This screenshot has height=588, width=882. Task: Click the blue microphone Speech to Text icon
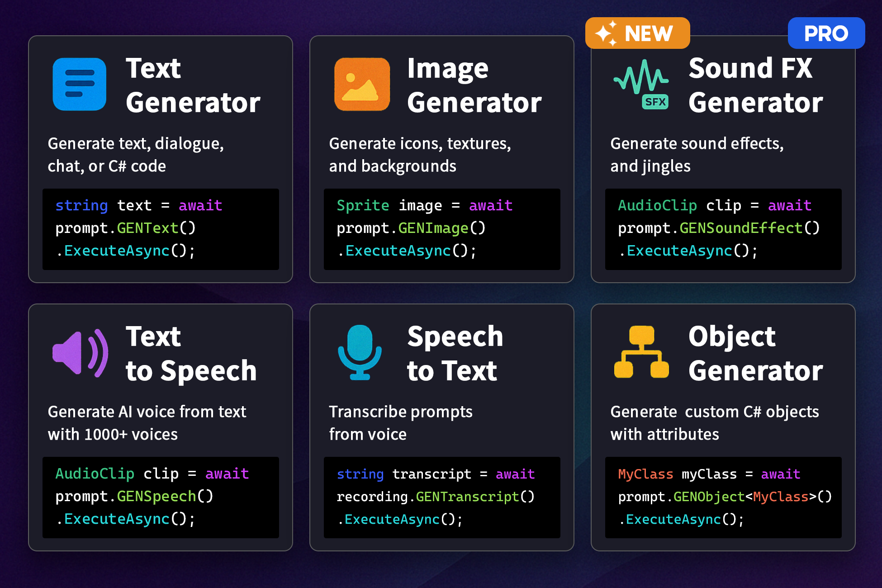pos(360,352)
